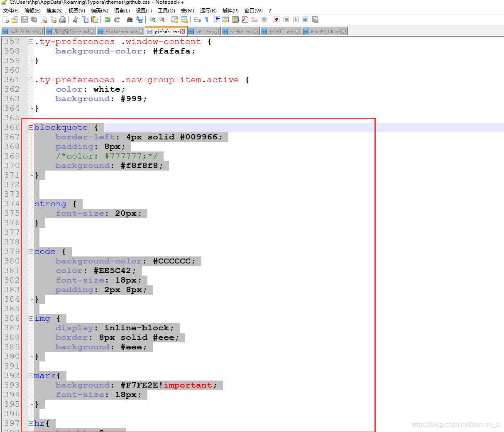The height and width of the screenshot is (432, 504).
Task: Toggle synchronize vertical scrolling icon
Action: pyautogui.click(x=175, y=20)
